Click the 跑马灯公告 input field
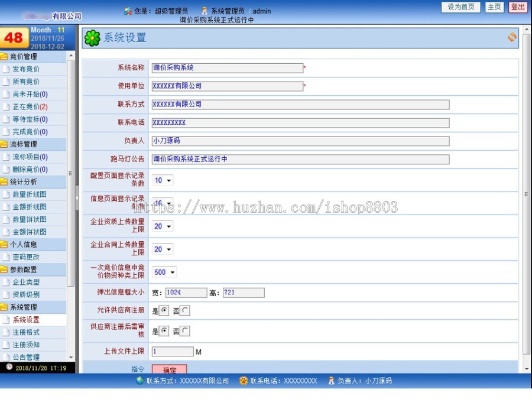532x412 pixels. (301, 159)
